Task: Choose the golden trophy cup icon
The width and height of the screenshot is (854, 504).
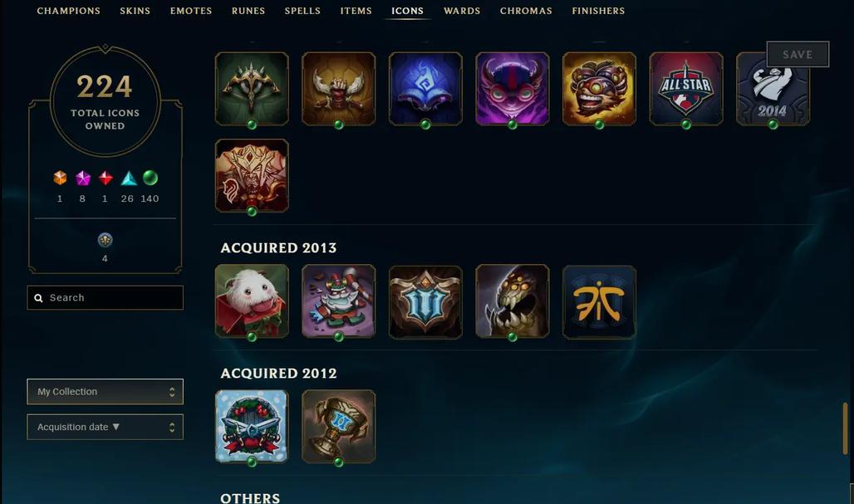Action: (338, 426)
